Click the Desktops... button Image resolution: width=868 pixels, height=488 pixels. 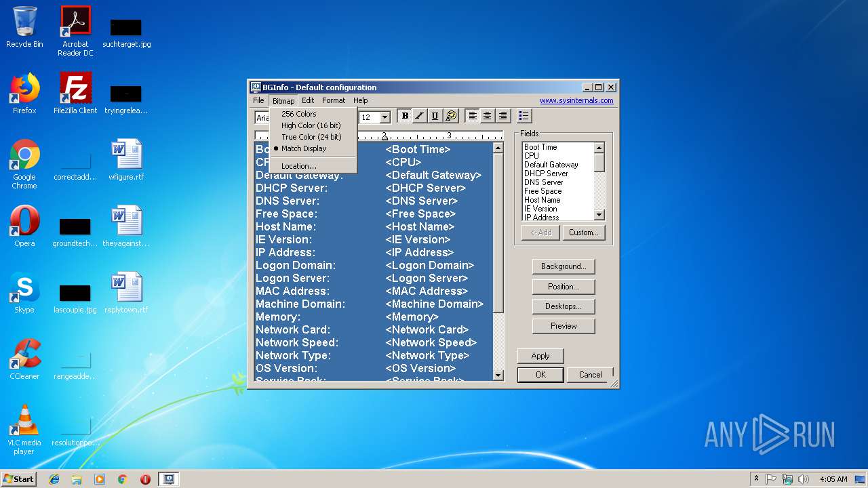coord(564,306)
